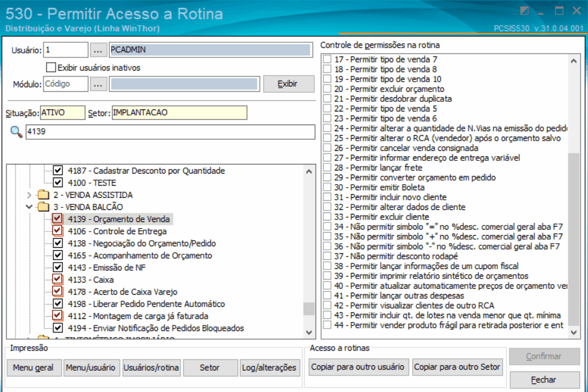
Task: Enable permission 41 - Permitir lançar outras despesas
Action: pos(327,295)
